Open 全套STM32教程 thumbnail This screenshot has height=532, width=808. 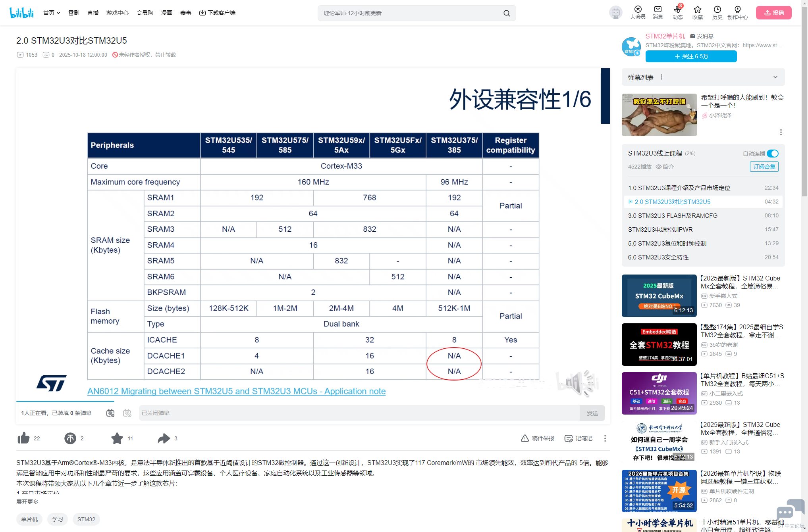click(659, 344)
